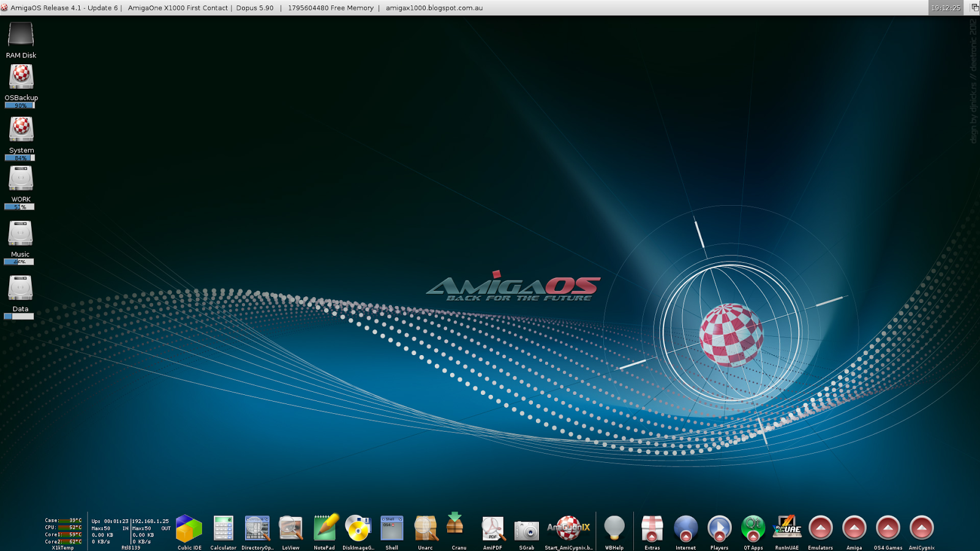Open WBHelp lightbulb icon
The width and height of the screenshot is (980, 551).
pos(614,528)
